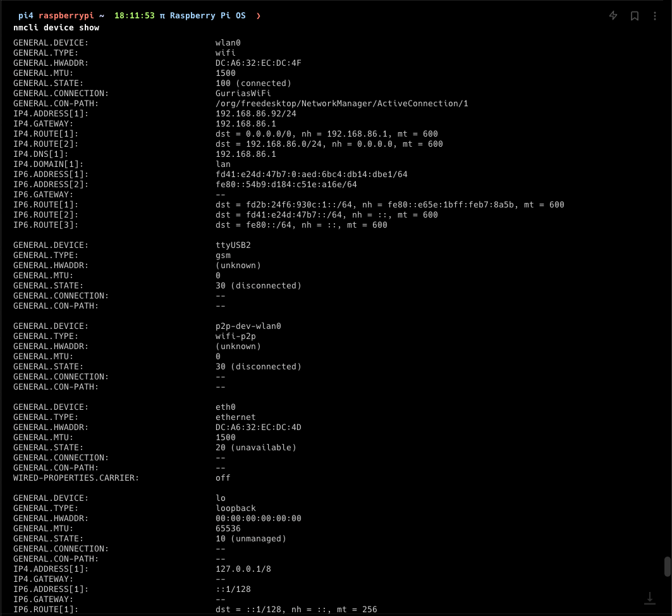Click the IP6.ROUTE[1] value with fd2b prefix
672x616 pixels.
tap(390, 205)
